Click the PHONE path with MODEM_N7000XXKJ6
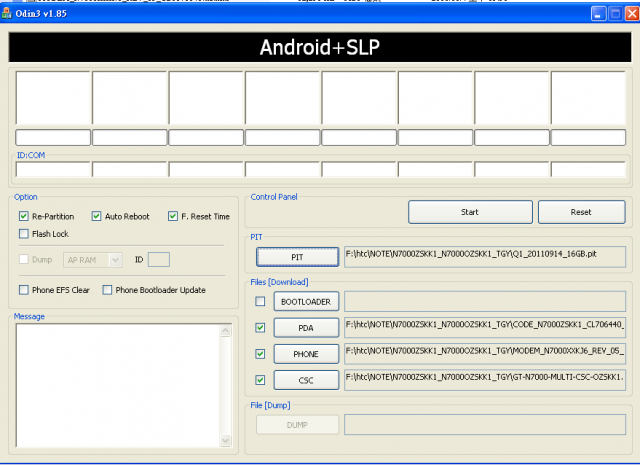This screenshot has height=465, width=640. pyautogui.click(x=485, y=354)
